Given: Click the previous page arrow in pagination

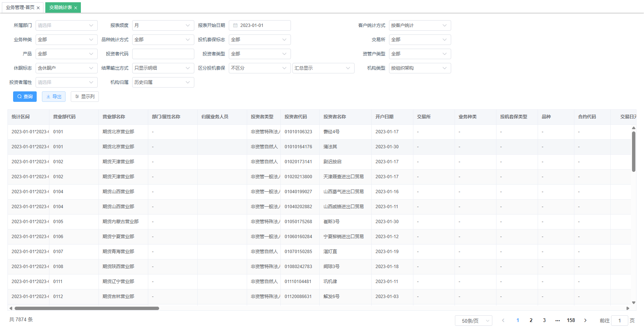Looking at the screenshot, I should click(503, 321).
